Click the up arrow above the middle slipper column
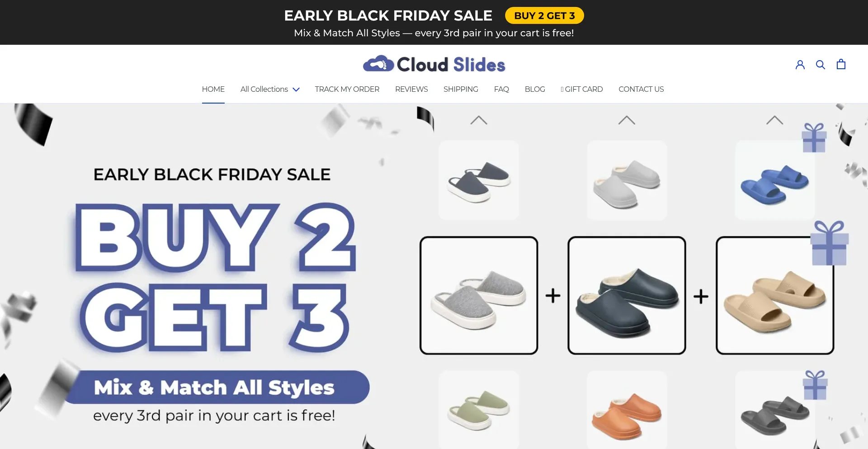The width and height of the screenshot is (868, 449). click(x=626, y=120)
